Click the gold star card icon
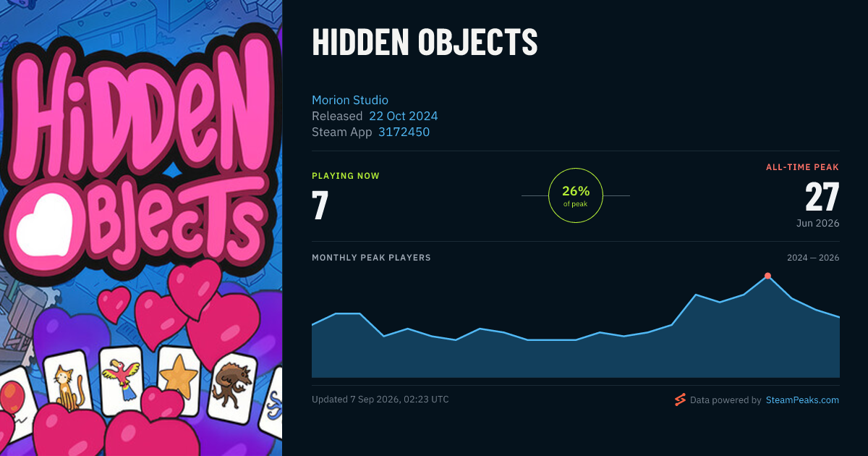Screen dimensions: 868x456 177,377
